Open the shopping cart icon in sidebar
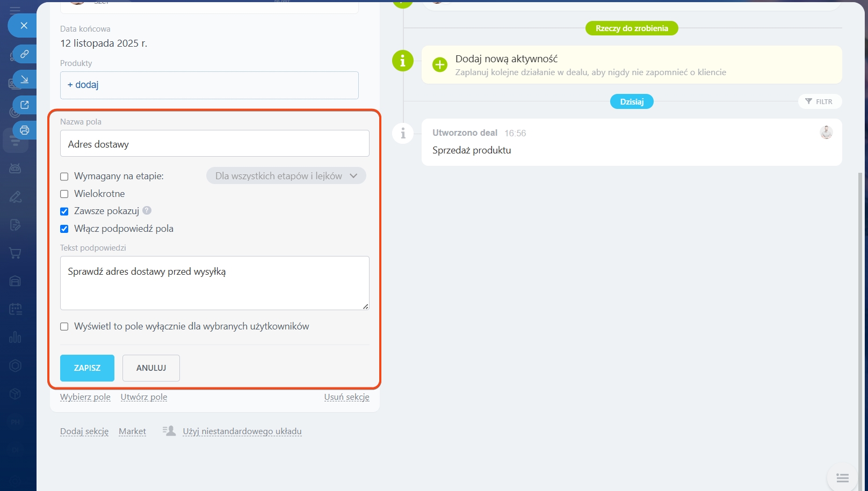This screenshot has height=491, width=868. pyautogui.click(x=15, y=253)
